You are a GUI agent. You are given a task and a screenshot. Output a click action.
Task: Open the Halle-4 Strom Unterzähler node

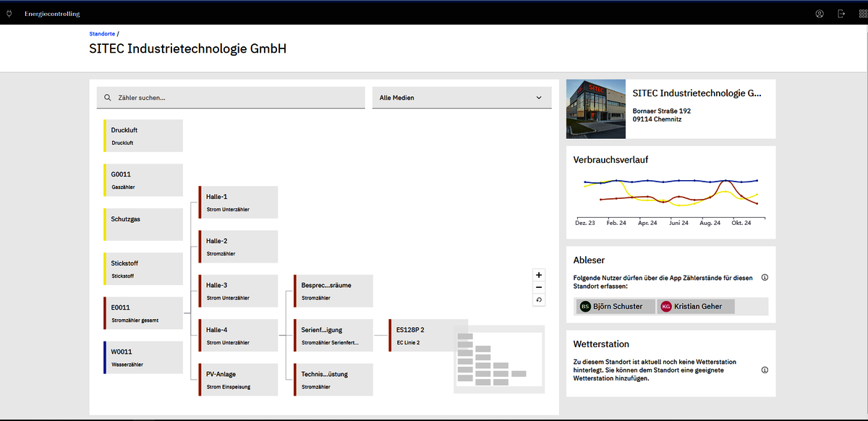[x=238, y=335]
